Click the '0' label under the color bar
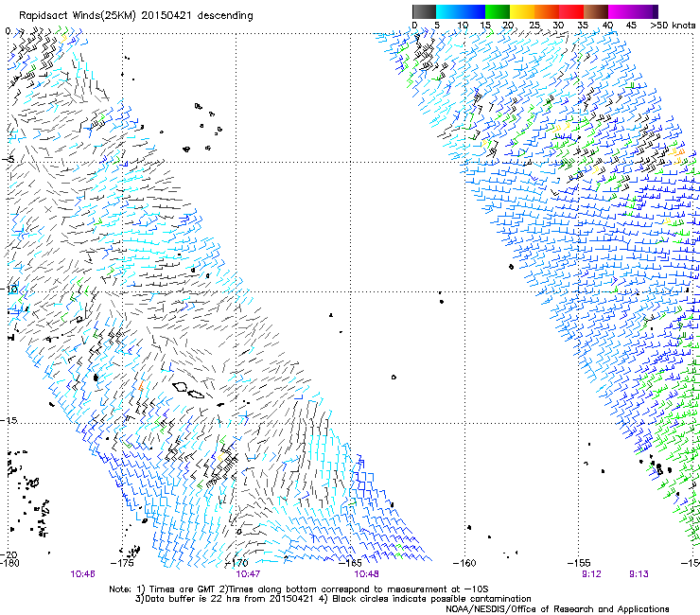The width and height of the screenshot is (700, 615). [414, 26]
